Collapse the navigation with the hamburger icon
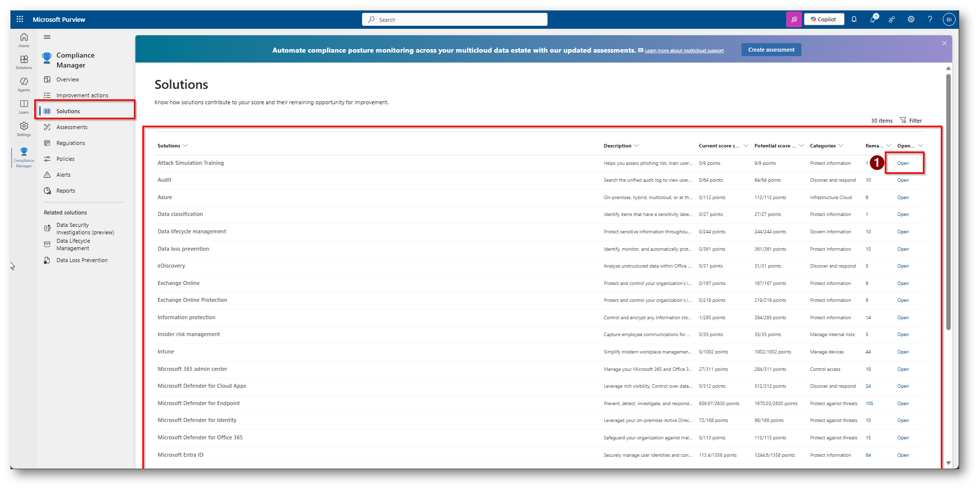Screen dimensions: 980x490 [x=47, y=37]
